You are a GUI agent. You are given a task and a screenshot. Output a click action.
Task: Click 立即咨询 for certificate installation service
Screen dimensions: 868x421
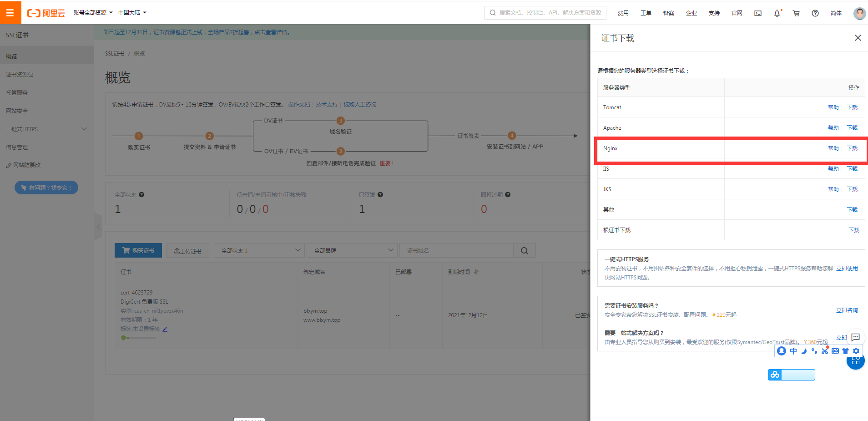847,310
